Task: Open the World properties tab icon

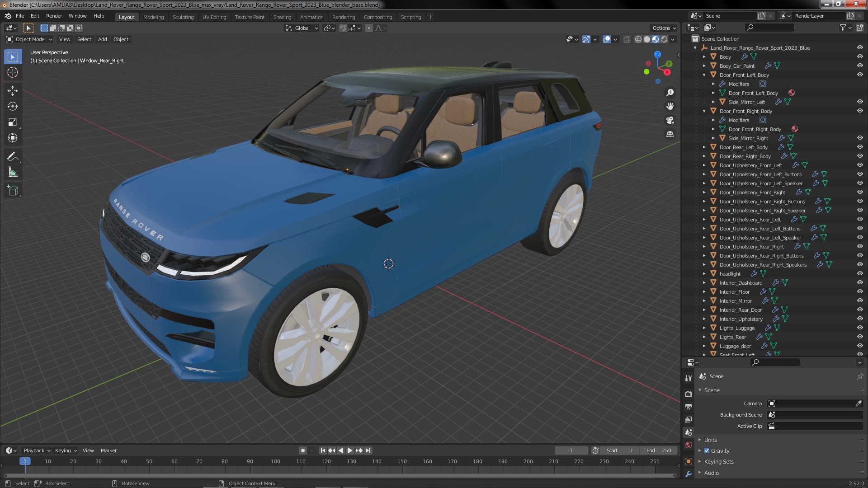Action: [689, 445]
